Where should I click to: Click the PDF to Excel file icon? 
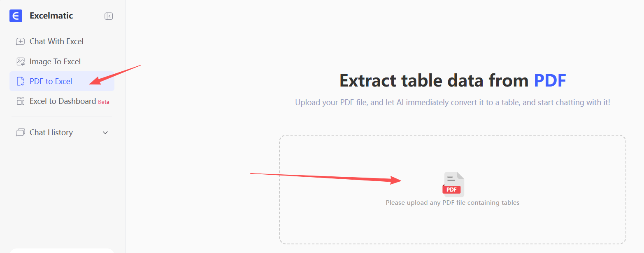[20, 82]
